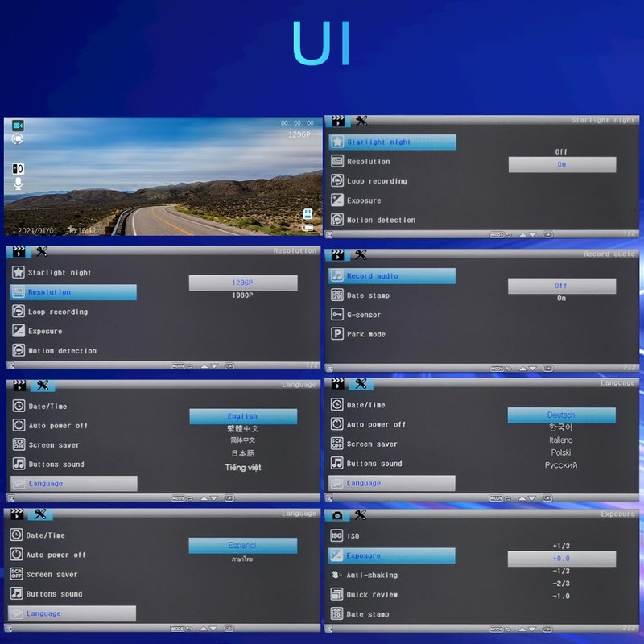Pick Deutsch from the language list
The width and height of the screenshot is (644, 644).
point(561,415)
